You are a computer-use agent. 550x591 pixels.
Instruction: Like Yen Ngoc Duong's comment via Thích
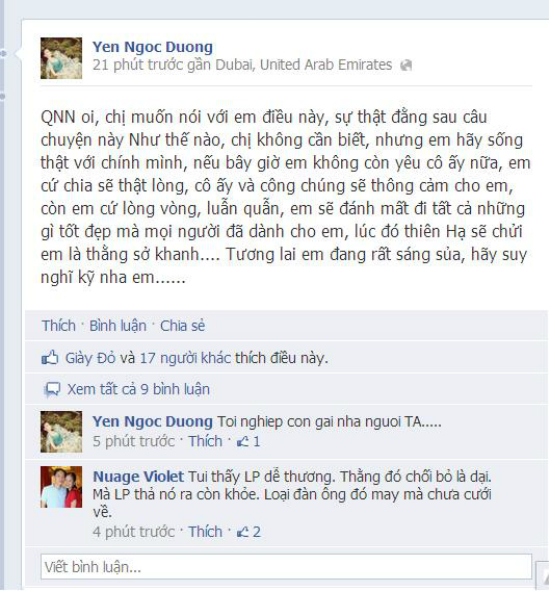pos(205,441)
